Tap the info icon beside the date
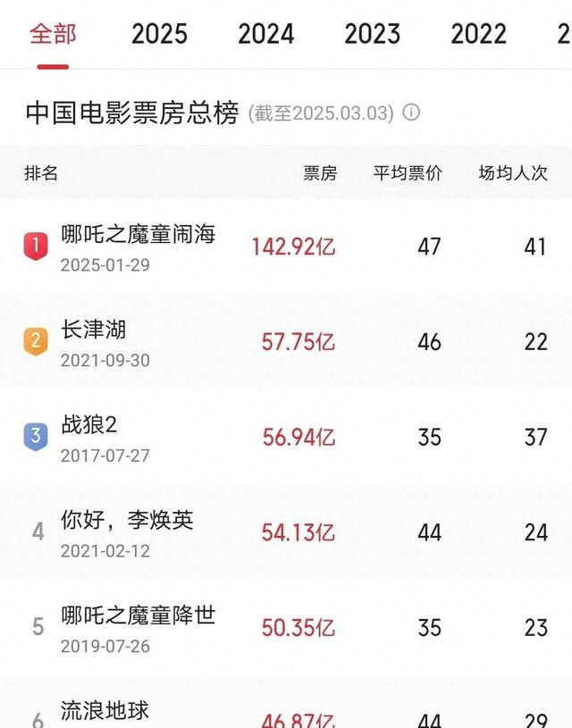 tap(411, 113)
